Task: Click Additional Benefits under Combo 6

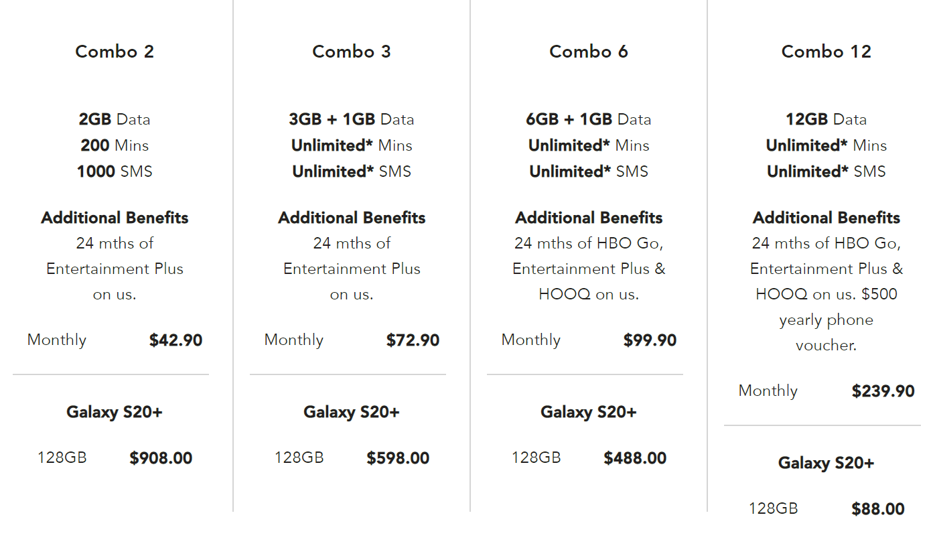Action: coord(589,218)
